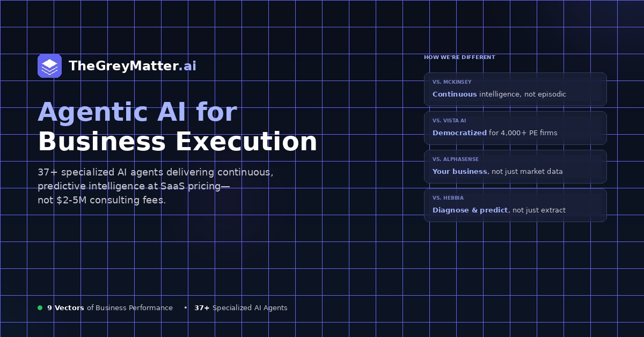Viewport: 644px width, 337px height.
Task: Click the stacked layers logo icon
Action: [x=49, y=66]
